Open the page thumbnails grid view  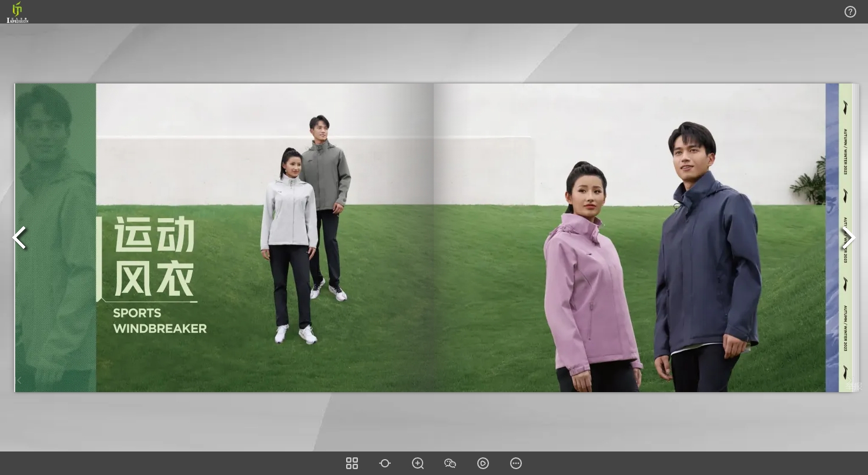tap(352, 463)
